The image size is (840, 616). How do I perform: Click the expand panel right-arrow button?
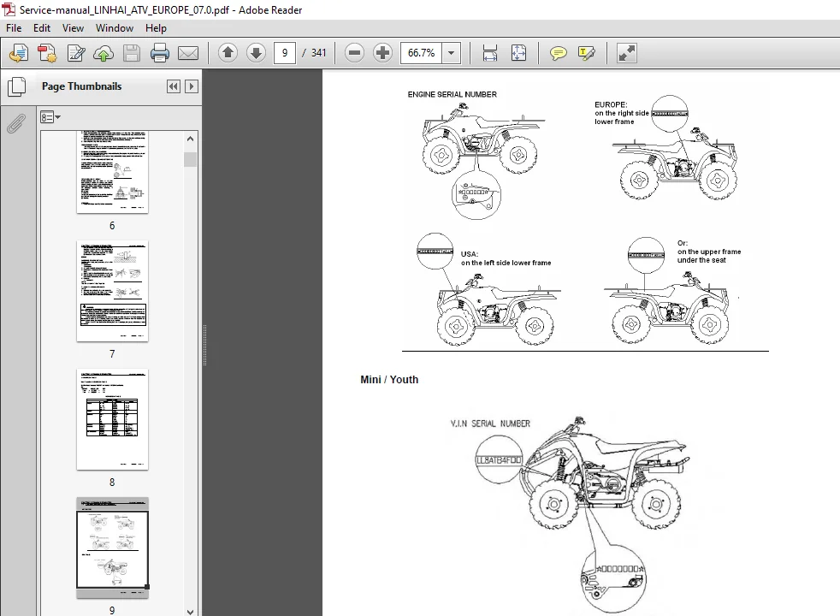[192, 86]
